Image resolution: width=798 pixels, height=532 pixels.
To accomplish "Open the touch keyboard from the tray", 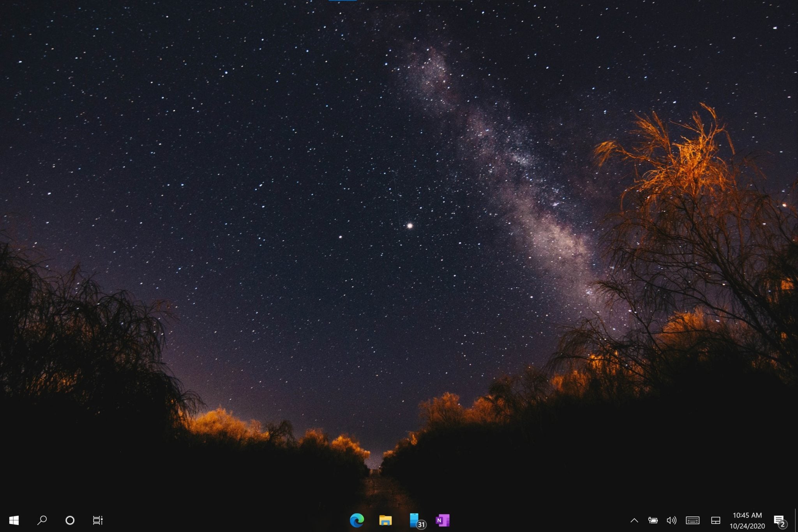I will pos(692,520).
